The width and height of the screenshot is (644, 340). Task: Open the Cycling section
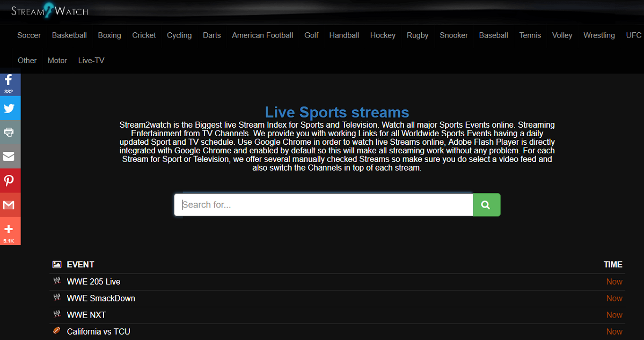coord(179,35)
